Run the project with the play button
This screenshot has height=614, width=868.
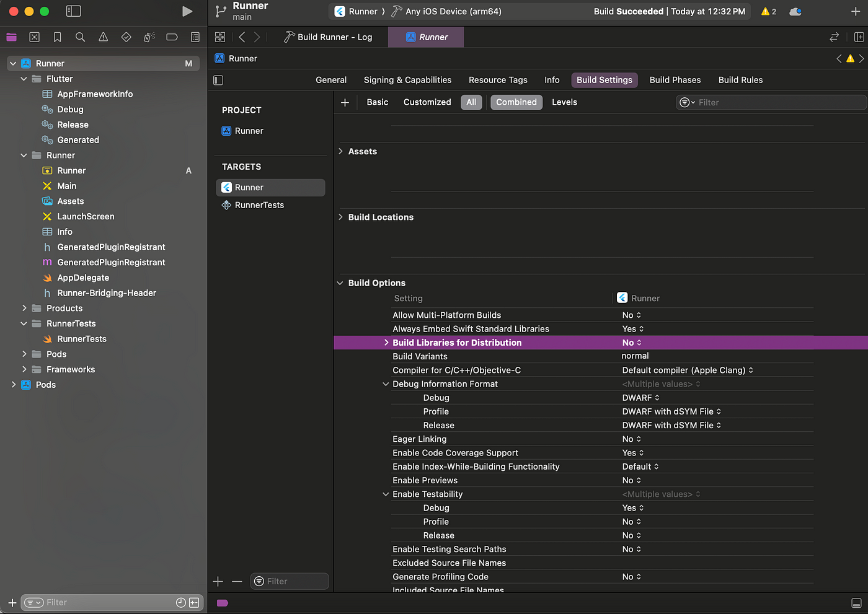coord(187,11)
